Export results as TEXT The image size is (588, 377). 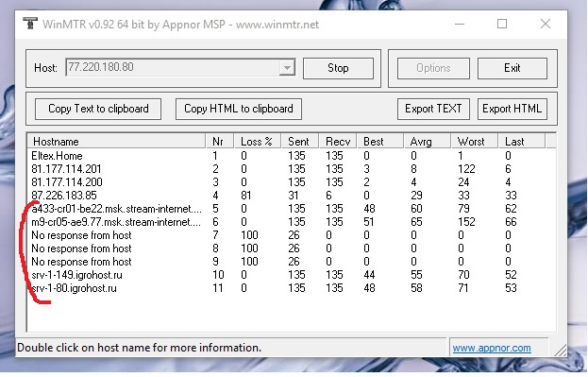pos(433,109)
